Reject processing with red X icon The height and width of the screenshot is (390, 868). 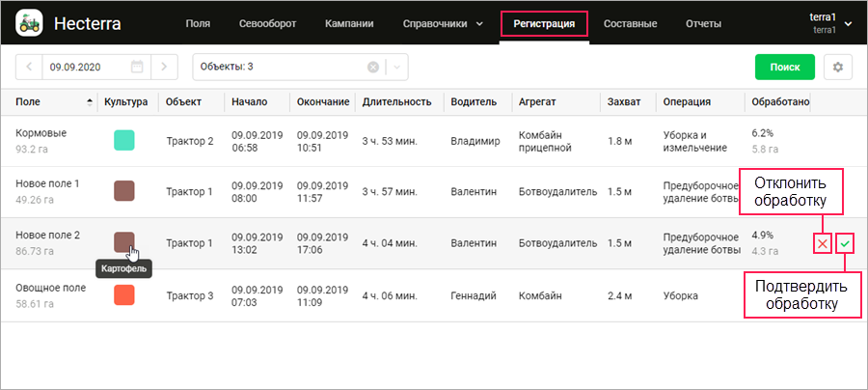[822, 243]
